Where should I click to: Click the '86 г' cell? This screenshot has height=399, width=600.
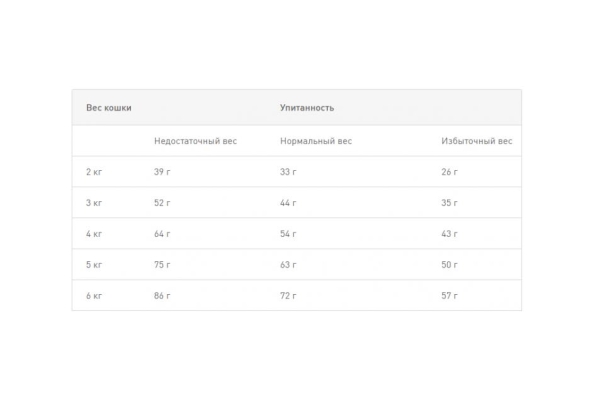click(x=162, y=296)
